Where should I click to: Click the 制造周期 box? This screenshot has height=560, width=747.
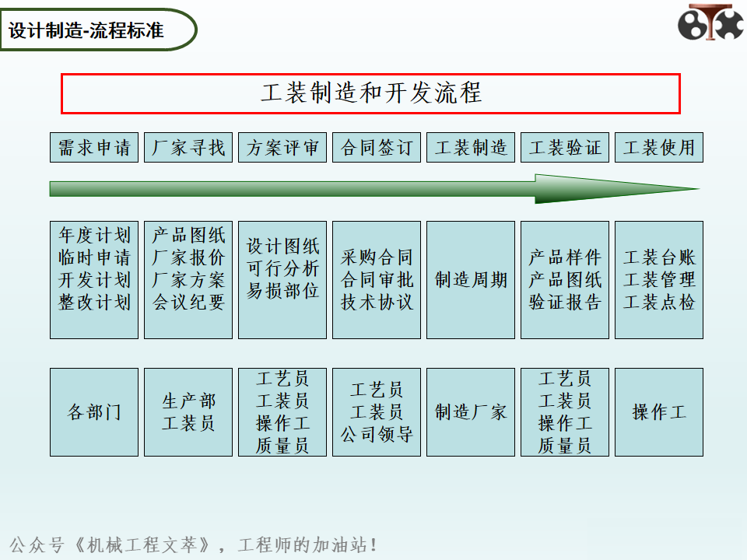471,280
